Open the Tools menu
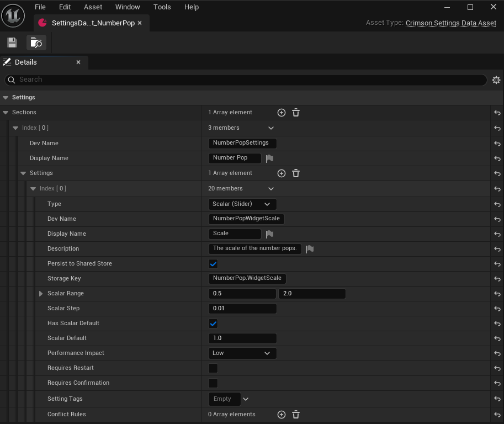 pos(162,7)
